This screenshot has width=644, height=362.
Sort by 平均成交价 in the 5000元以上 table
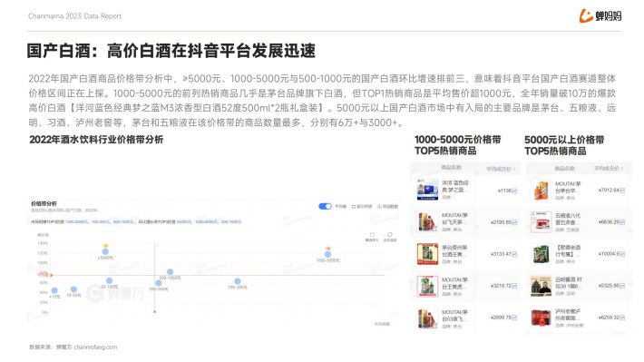click(x=609, y=169)
